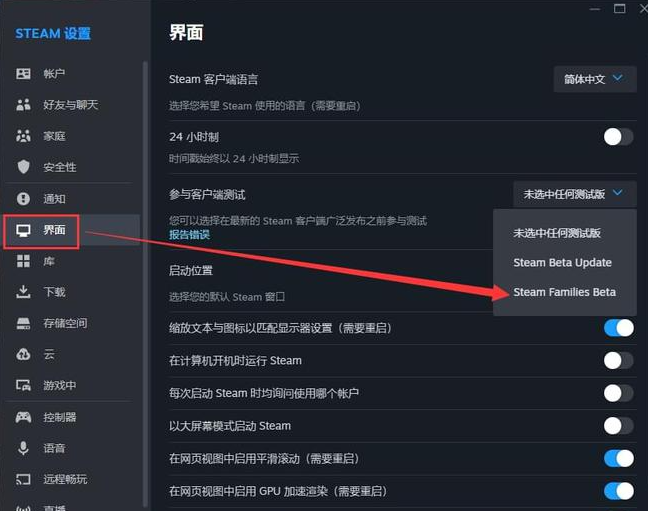Open the 游戏中 settings section
648x511 pixels.
coord(72,385)
